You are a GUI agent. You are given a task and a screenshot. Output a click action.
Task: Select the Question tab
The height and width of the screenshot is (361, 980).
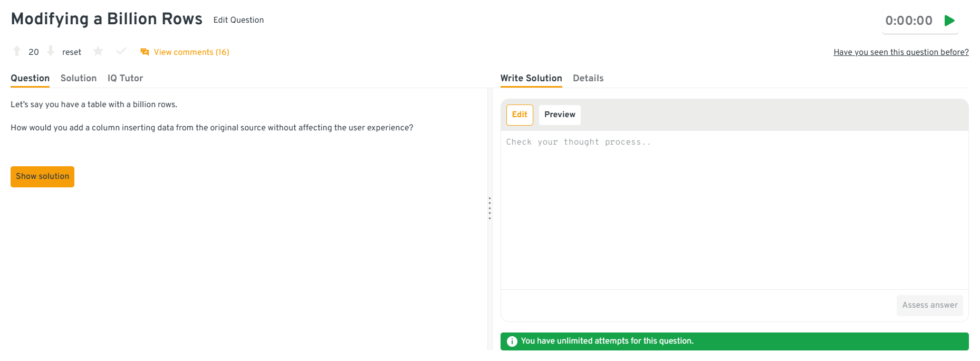coord(30,78)
